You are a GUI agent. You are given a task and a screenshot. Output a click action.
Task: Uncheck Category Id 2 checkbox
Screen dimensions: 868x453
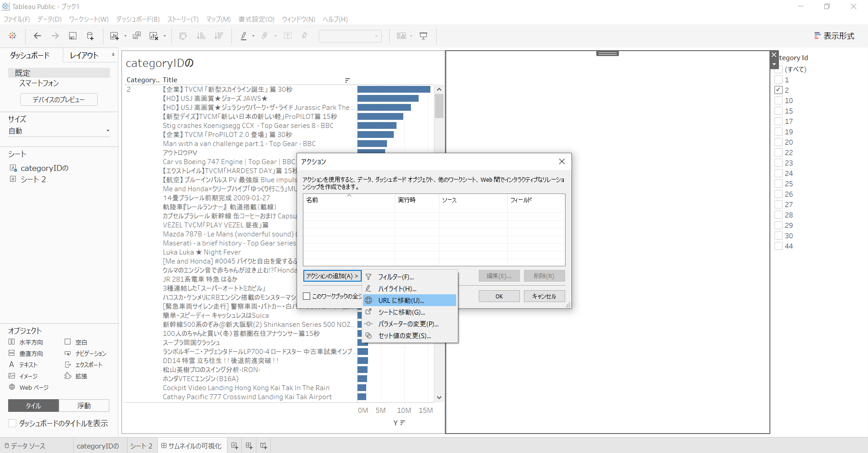[778, 90]
